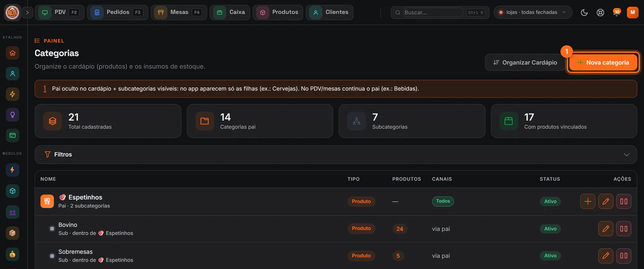Click the 24 product count for Bovino
This screenshot has width=644, height=269.
[x=400, y=229]
